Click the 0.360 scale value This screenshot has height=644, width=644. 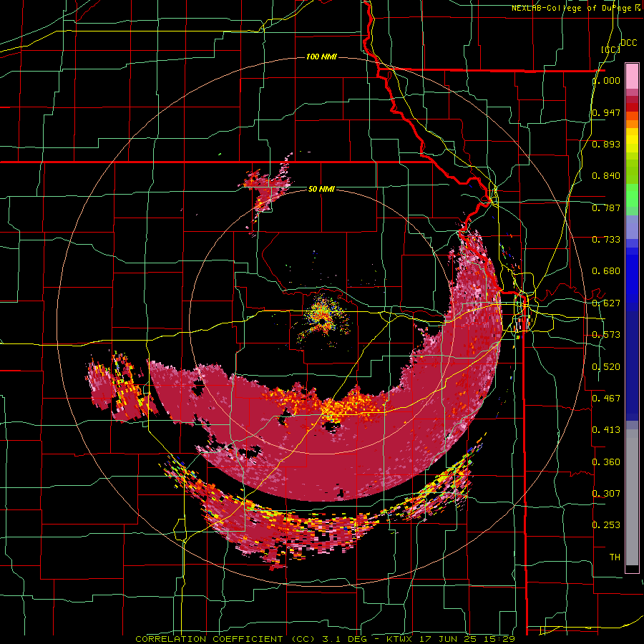point(606,462)
